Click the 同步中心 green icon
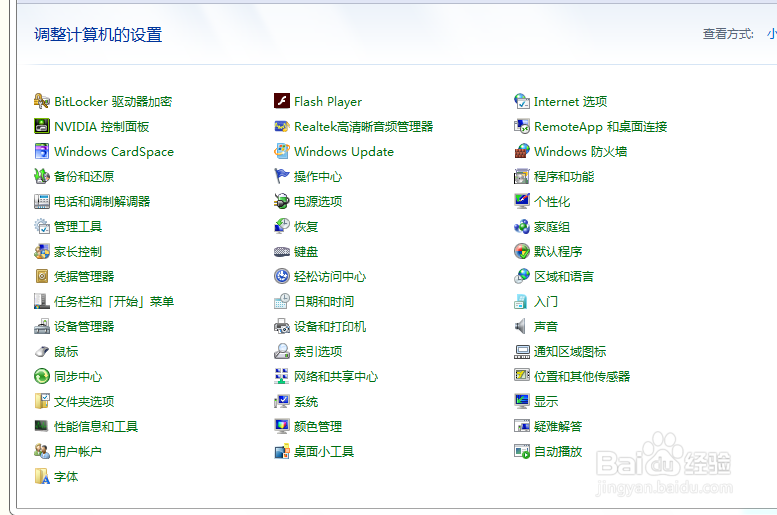This screenshot has width=777, height=515. (42, 376)
